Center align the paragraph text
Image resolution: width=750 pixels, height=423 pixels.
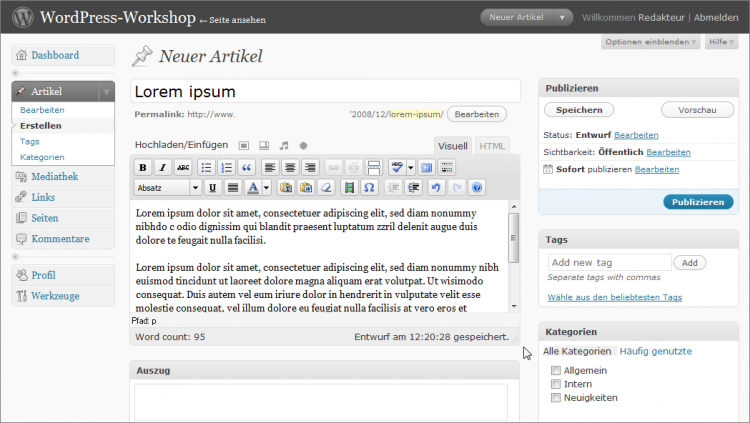click(290, 167)
